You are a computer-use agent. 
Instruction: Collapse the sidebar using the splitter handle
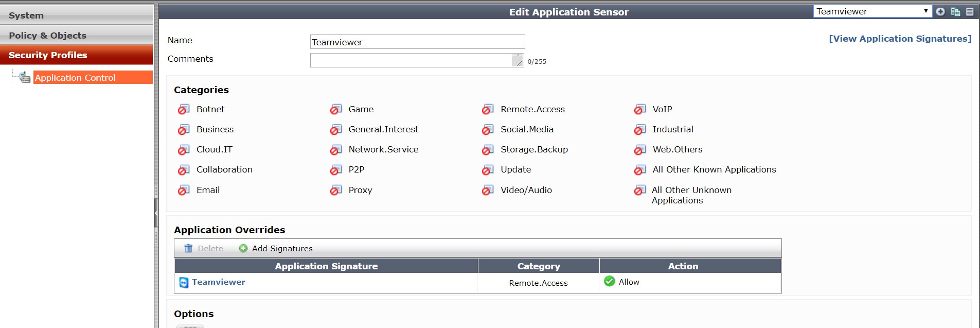pyautogui.click(x=156, y=213)
